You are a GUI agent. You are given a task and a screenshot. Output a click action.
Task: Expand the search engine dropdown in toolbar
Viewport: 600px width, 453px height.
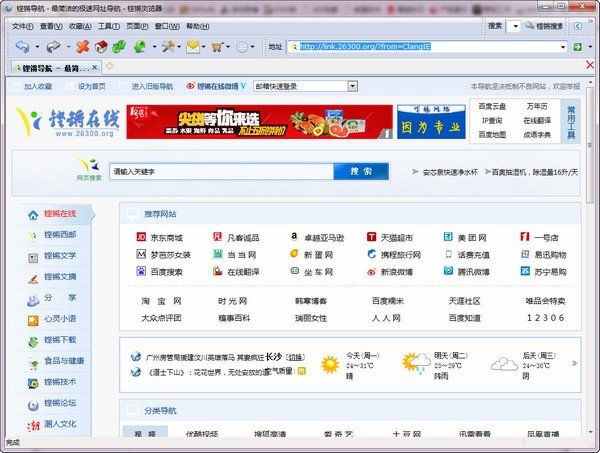[x=514, y=25]
